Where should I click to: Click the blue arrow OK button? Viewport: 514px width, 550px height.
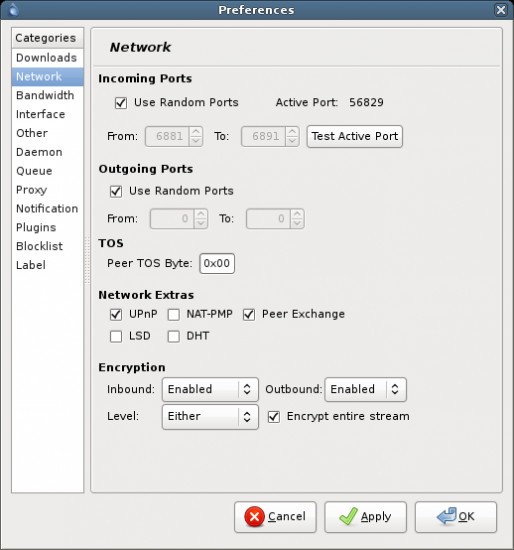pos(456,517)
